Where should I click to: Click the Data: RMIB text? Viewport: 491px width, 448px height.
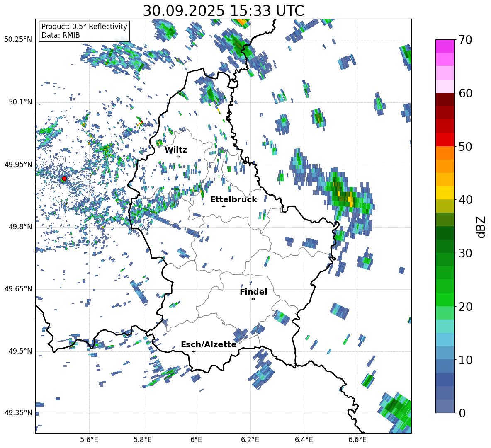(61, 35)
